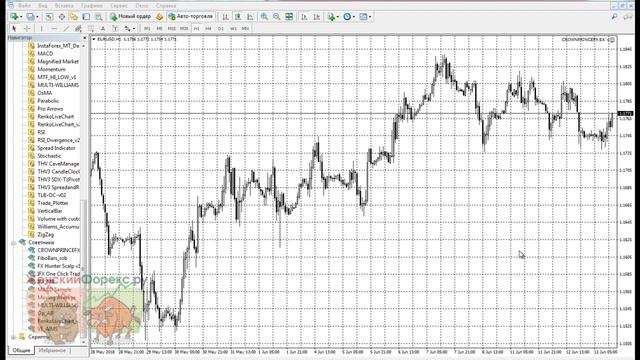
Task: Open Indicators dropdown arrow
Action: tap(338, 17)
